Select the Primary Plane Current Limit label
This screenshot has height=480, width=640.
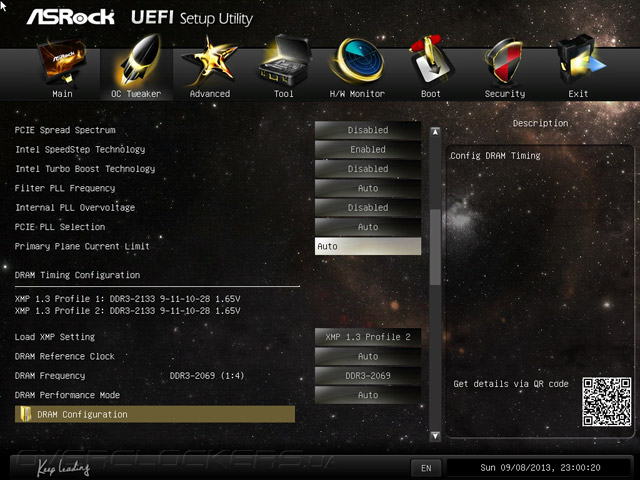pyautogui.click(x=82, y=246)
